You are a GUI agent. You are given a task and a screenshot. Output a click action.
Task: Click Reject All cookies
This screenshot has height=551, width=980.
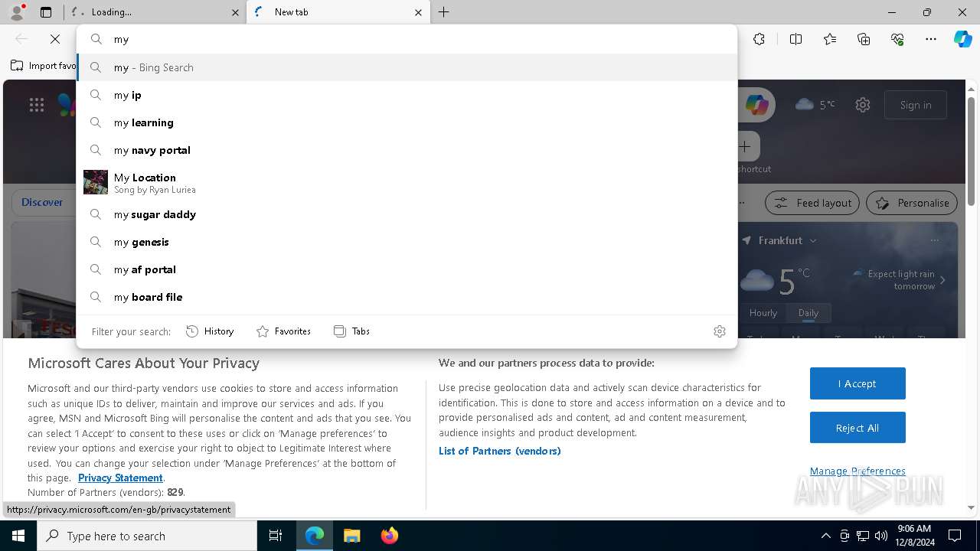[857, 428]
